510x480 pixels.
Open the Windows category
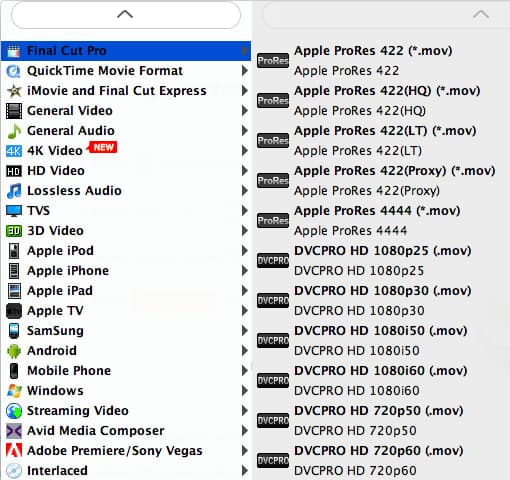[126, 391]
